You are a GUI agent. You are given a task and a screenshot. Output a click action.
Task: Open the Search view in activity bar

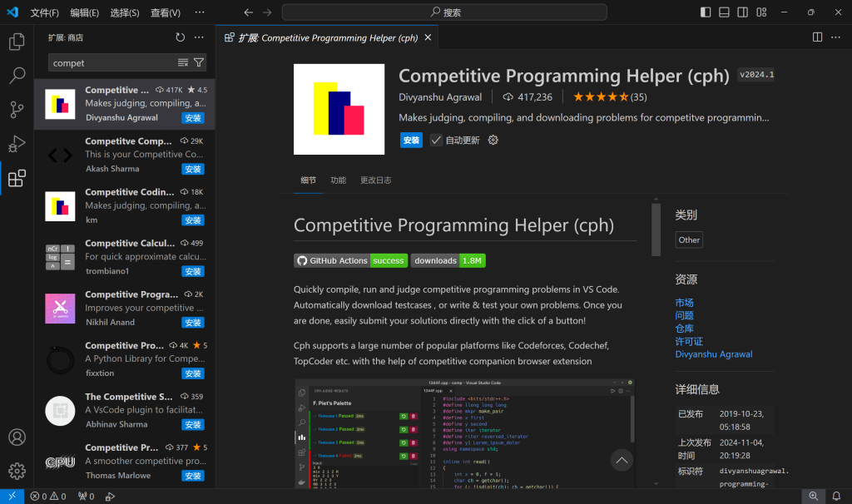coord(17,76)
